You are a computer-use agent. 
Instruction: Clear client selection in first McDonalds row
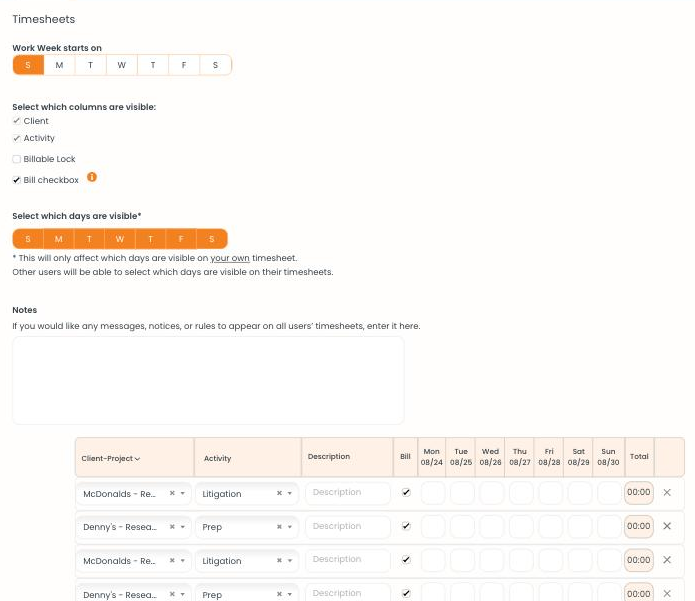coord(172,493)
